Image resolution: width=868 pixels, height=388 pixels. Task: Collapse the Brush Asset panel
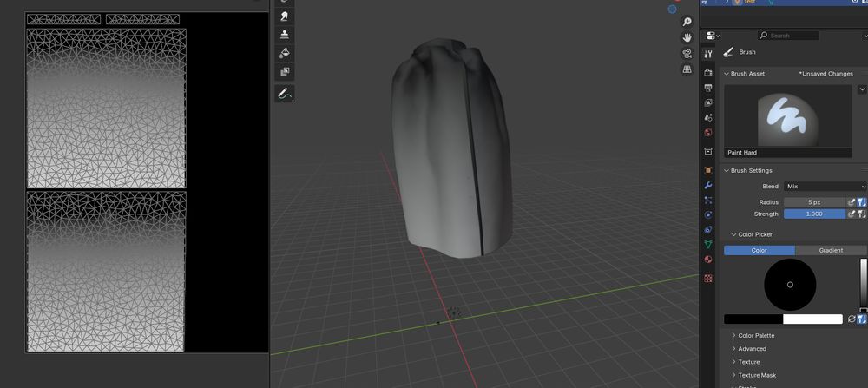727,74
